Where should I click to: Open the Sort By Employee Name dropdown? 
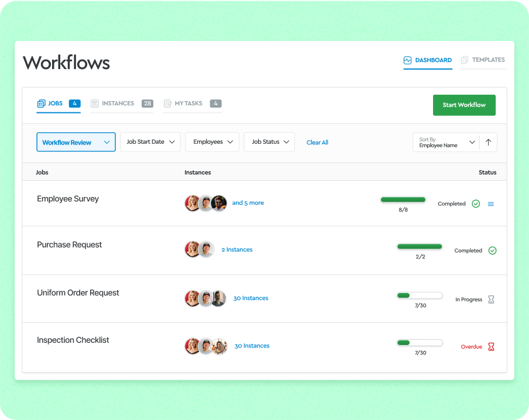point(446,142)
